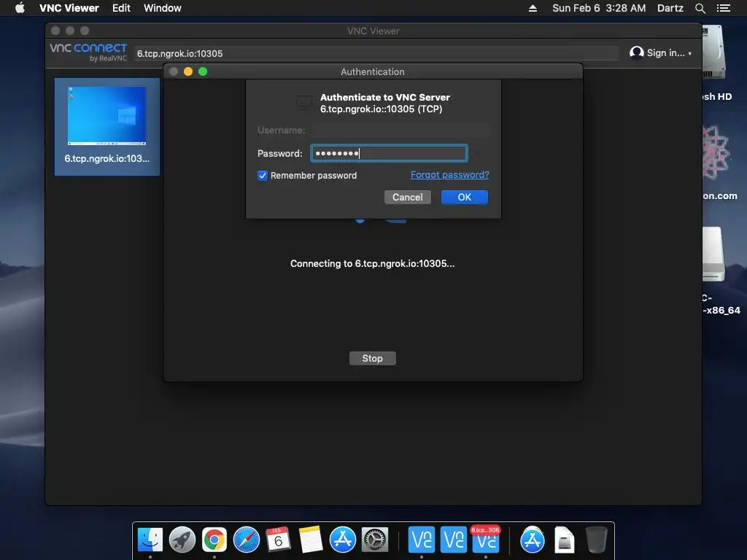Open the Notes app in the Dock
This screenshot has height=560, width=747.
coord(311,540)
